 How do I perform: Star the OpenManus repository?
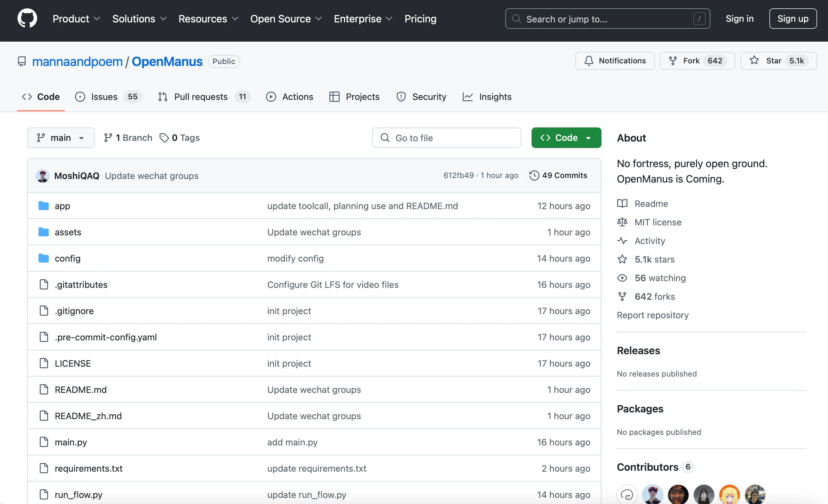tap(779, 61)
